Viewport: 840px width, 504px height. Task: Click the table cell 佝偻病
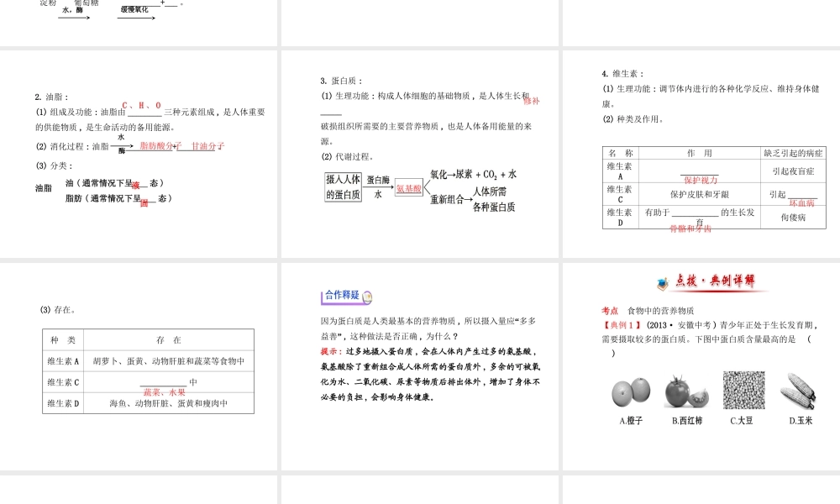pos(794,218)
